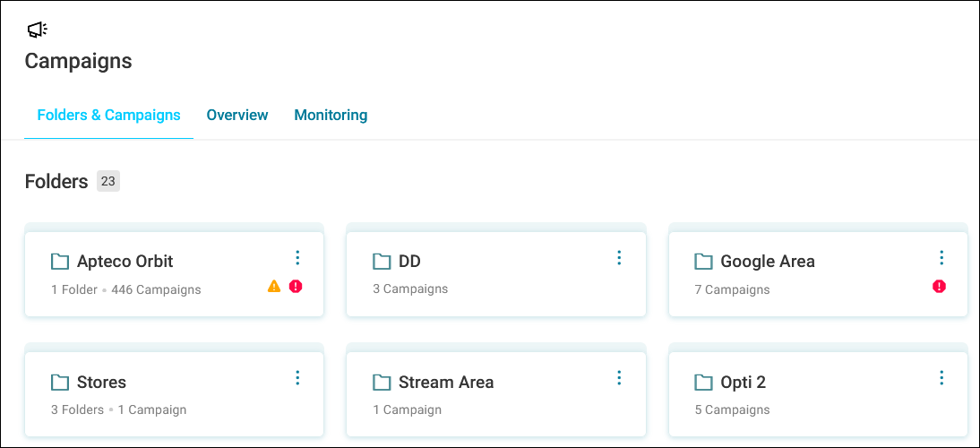
Task: Click the folder icon beside DD
Action: pos(382,261)
